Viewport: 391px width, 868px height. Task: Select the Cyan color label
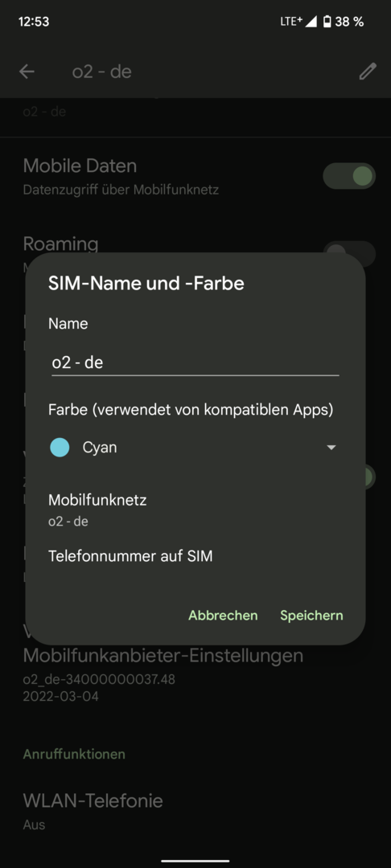100,448
